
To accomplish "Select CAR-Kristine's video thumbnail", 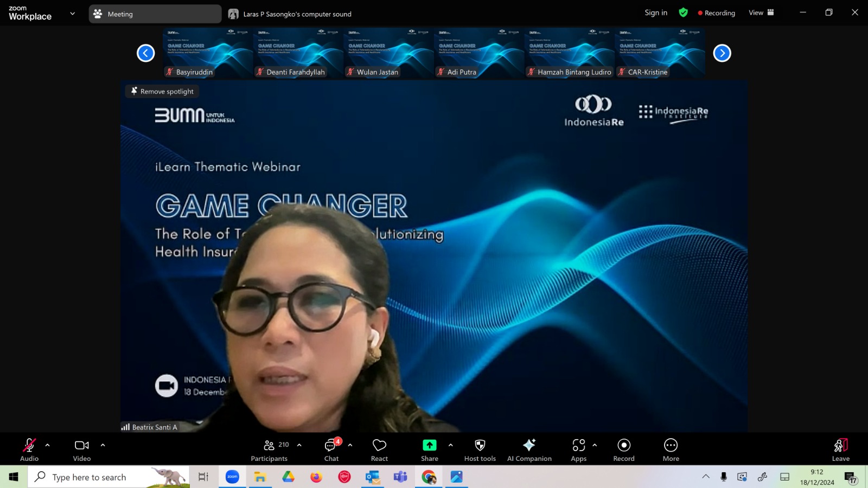I will coord(660,53).
